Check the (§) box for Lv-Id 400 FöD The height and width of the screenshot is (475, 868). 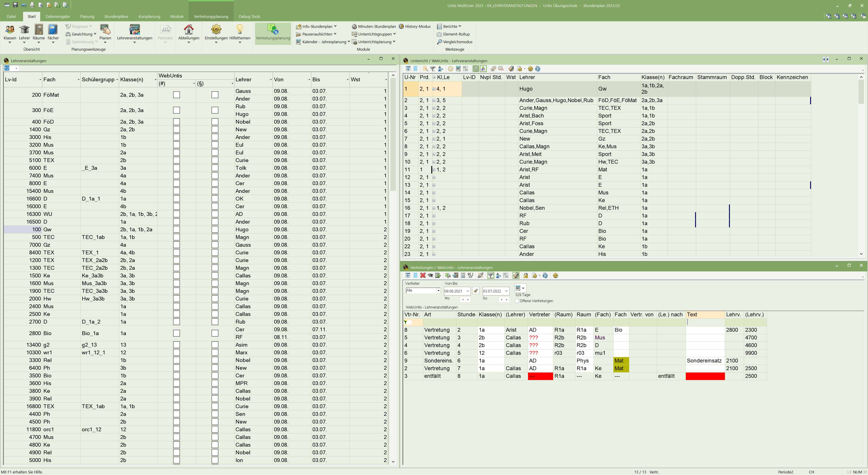[x=215, y=122]
